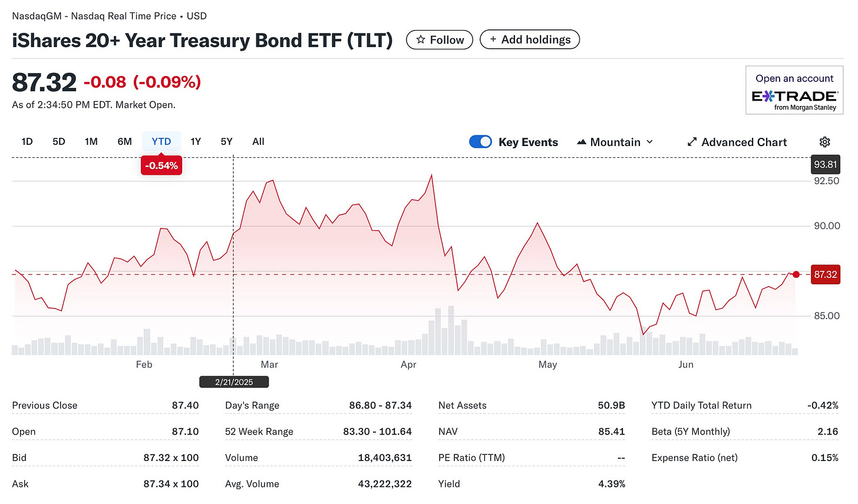Choose the 5Y time range
858x504 pixels.
(x=227, y=141)
